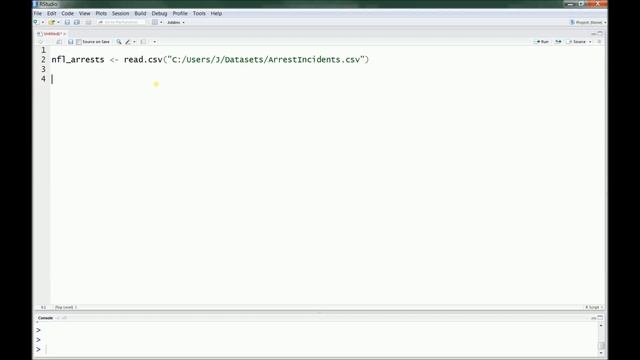This screenshot has width=640, height=360.
Task: Open the Debug menu
Action: click(159, 13)
